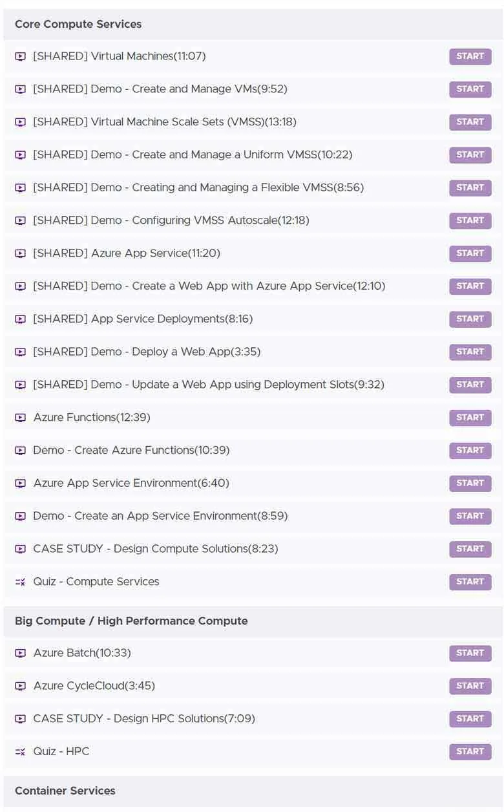Start Create an App Service Environment demo
This screenshot has height=812, width=504.
tap(470, 517)
